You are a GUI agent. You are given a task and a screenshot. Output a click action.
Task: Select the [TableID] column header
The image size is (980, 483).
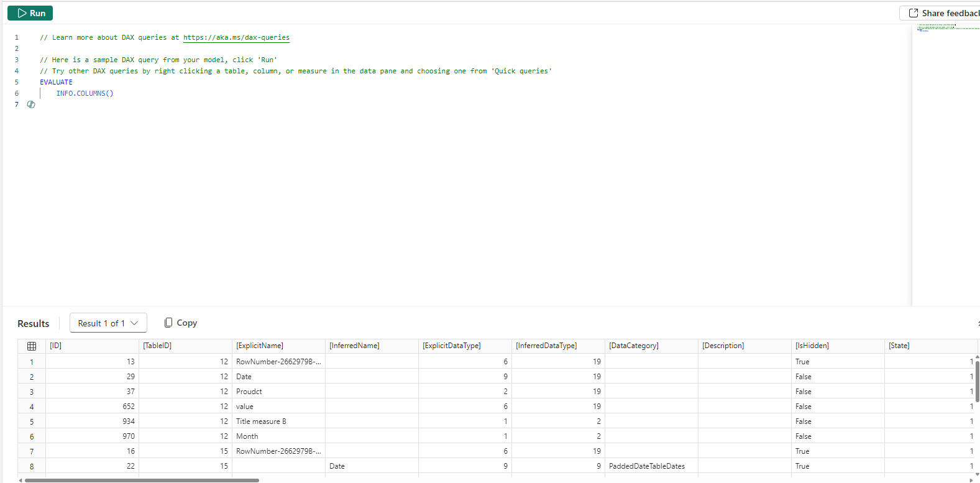pyautogui.click(x=185, y=346)
